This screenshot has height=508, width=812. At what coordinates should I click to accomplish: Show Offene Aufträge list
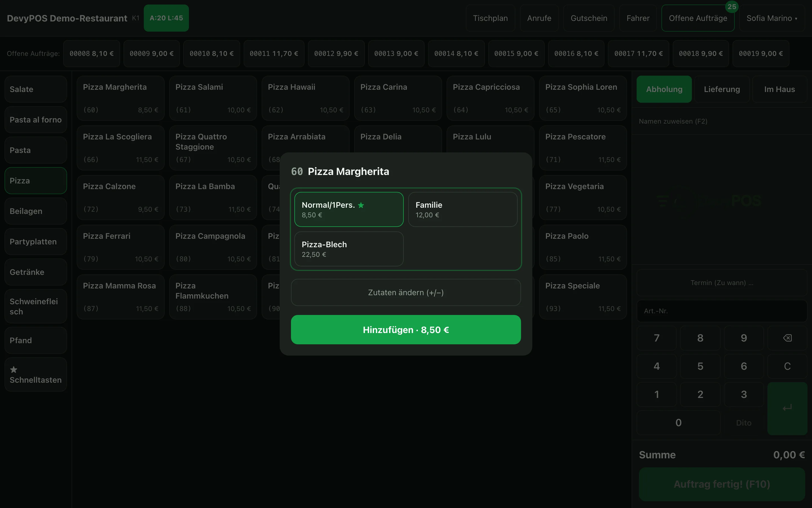point(698,18)
